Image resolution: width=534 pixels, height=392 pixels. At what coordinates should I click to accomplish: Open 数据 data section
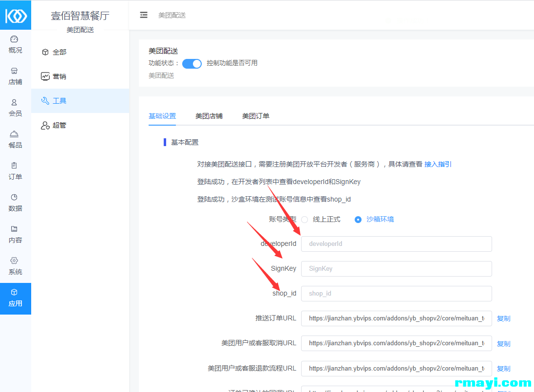[x=15, y=203]
